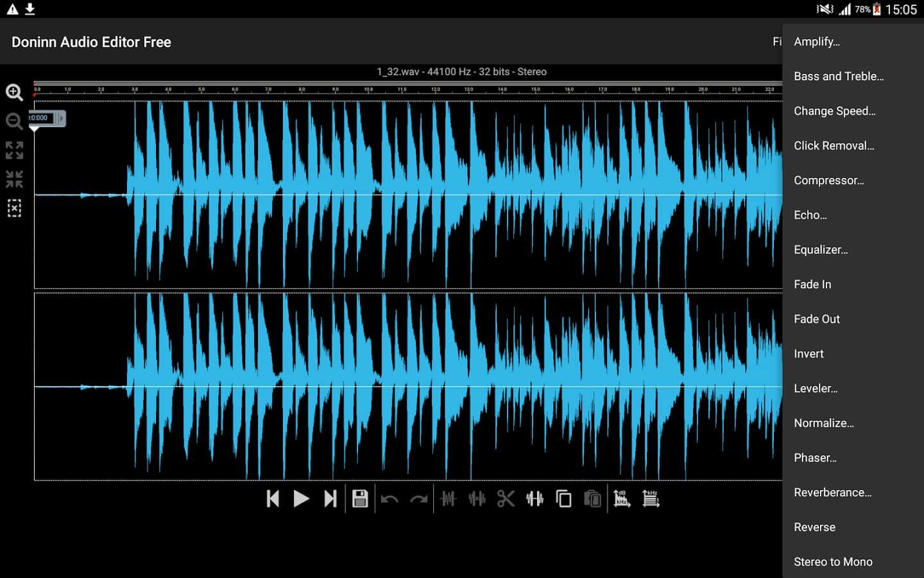
Task: Save the file with the floppy disk icon
Action: pos(360,499)
